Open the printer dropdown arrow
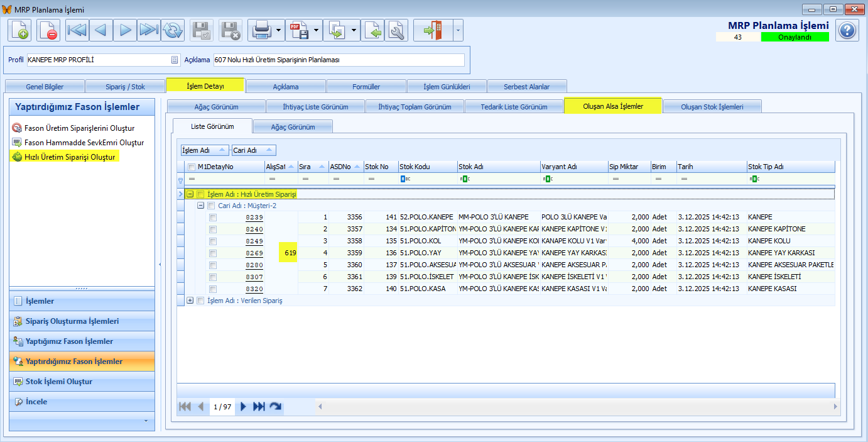The width and height of the screenshot is (868, 442). [278, 30]
